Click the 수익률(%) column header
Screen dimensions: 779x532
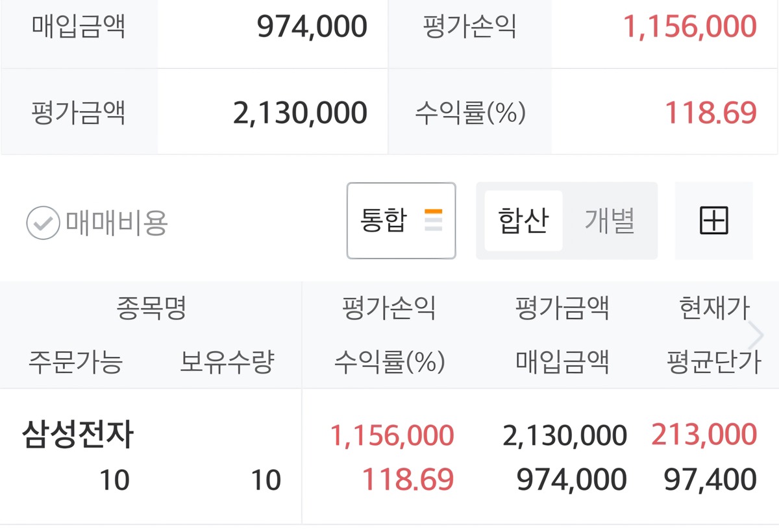pos(389,361)
